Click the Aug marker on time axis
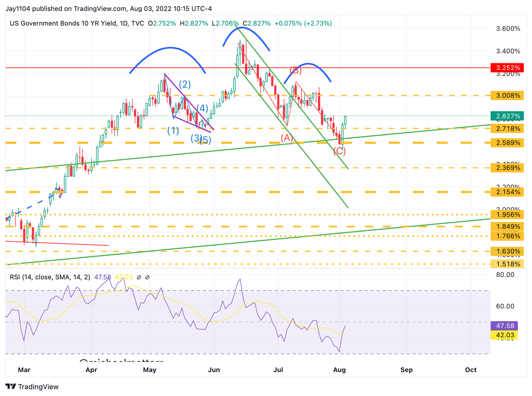532x396 pixels. coord(339,369)
